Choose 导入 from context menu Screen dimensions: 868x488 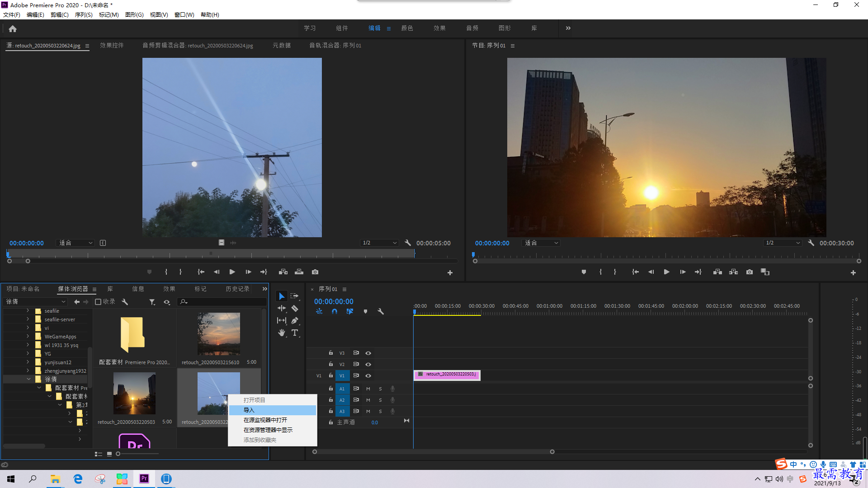pyautogui.click(x=273, y=410)
